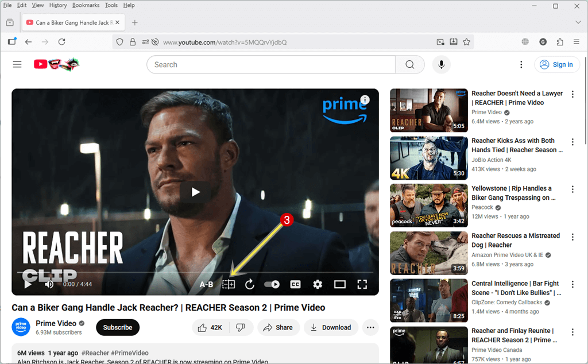Click the screenshot frame capture icon
Image resolution: width=588 pixels, height=364 pixels.
pos(229,285)
